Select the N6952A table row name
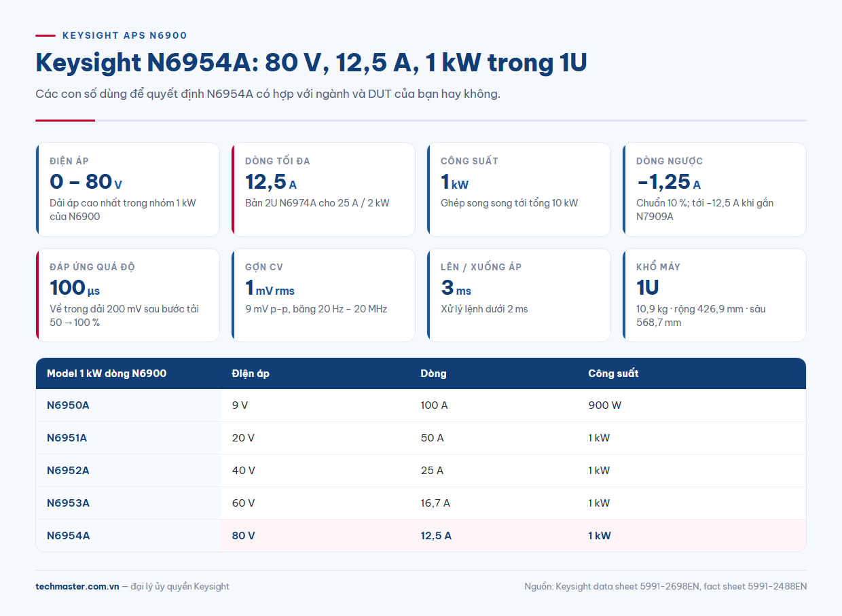This screenshot has width=842, height=616. click(x=68, y=471)
